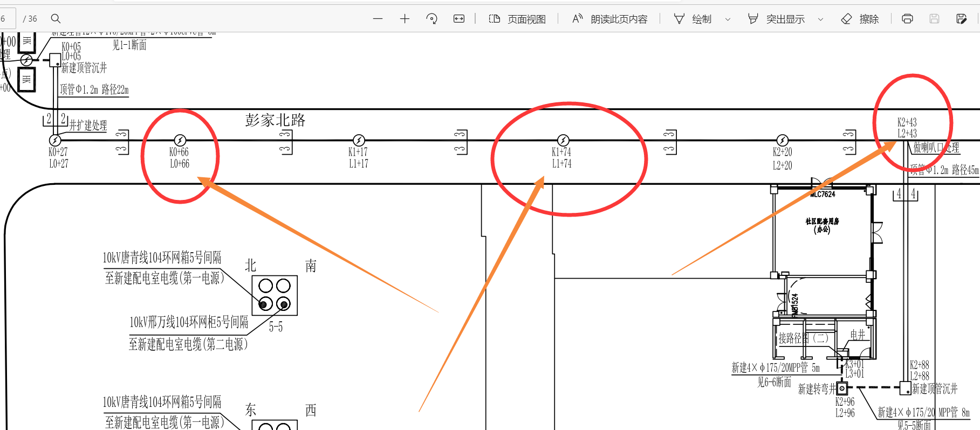This screenshot has height=430, width=980.
Task: Click the MLC7624 window label
Action: (823, 194)
